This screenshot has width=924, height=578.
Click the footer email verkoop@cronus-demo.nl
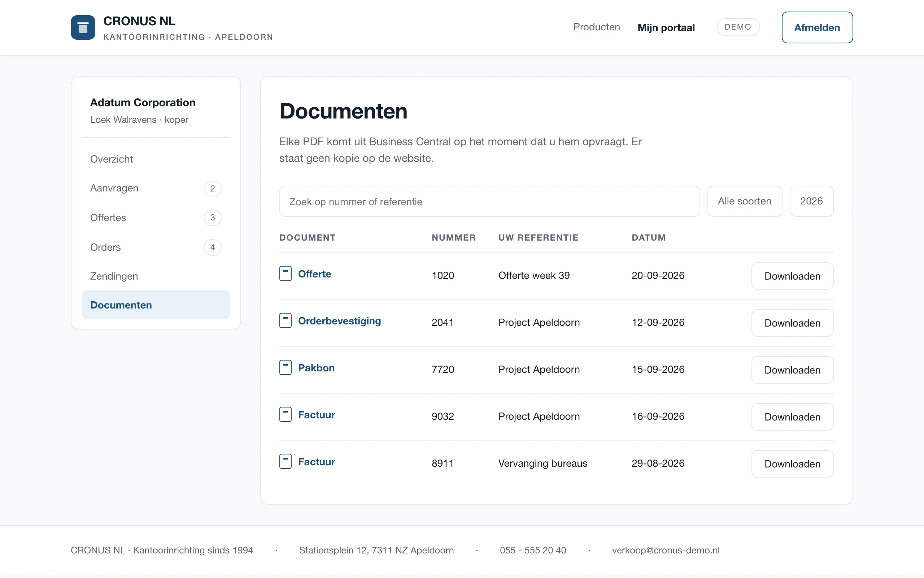click(x=666, y=551)
